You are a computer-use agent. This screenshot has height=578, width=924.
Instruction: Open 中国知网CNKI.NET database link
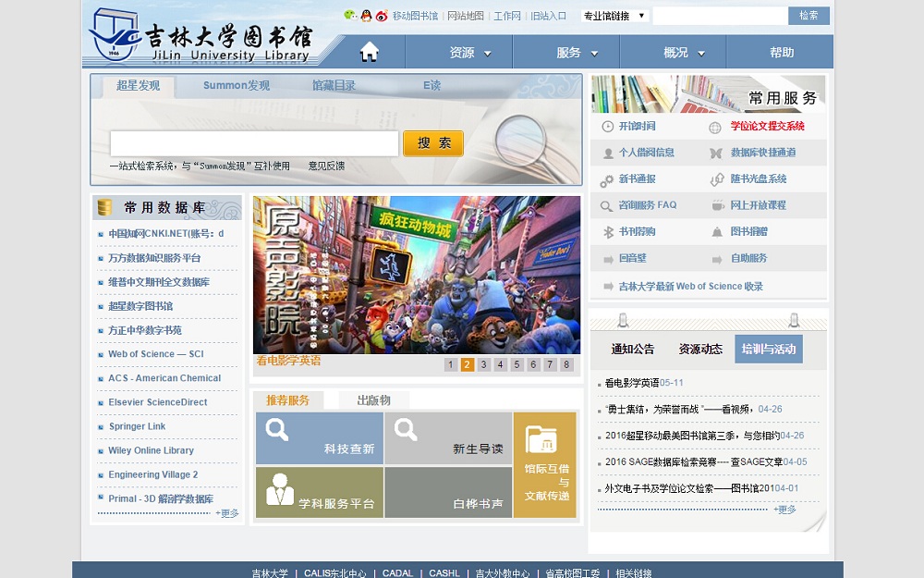click(x=165, y=234)
